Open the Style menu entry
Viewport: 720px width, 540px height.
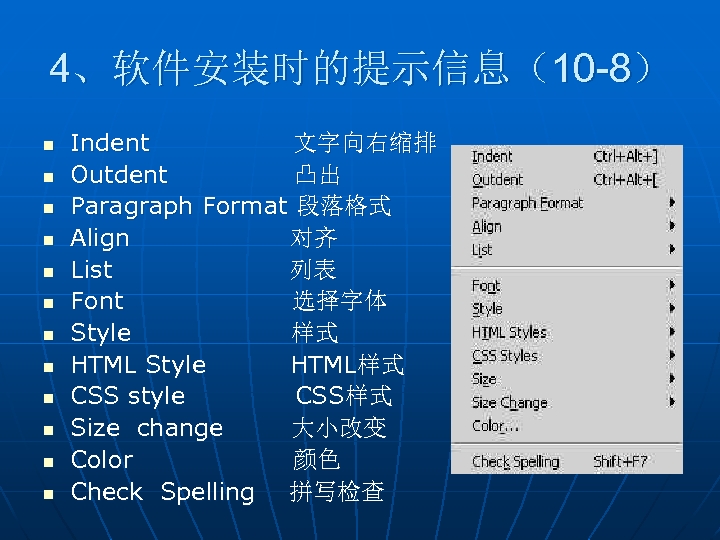[567, 309]
